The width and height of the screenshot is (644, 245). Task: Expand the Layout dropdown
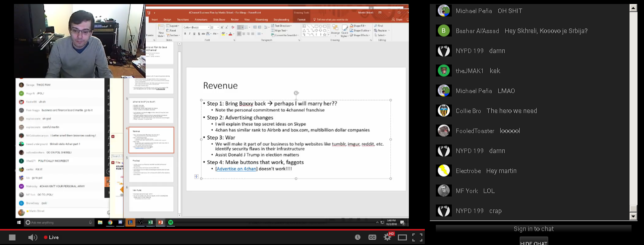pos(173,25)
